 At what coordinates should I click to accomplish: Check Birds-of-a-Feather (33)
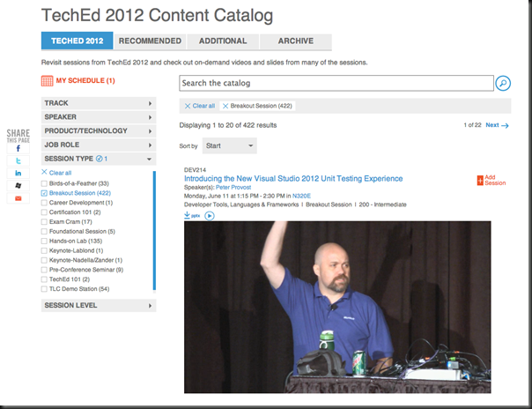click(44, 183)
